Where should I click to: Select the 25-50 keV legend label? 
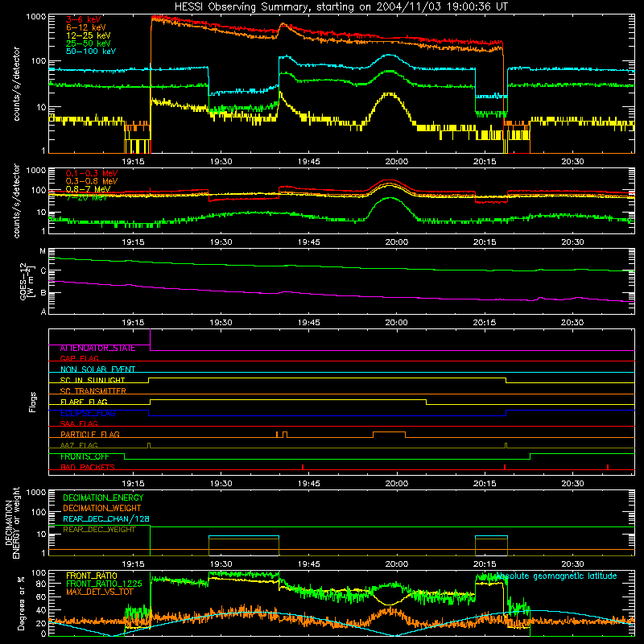(88, 43)
